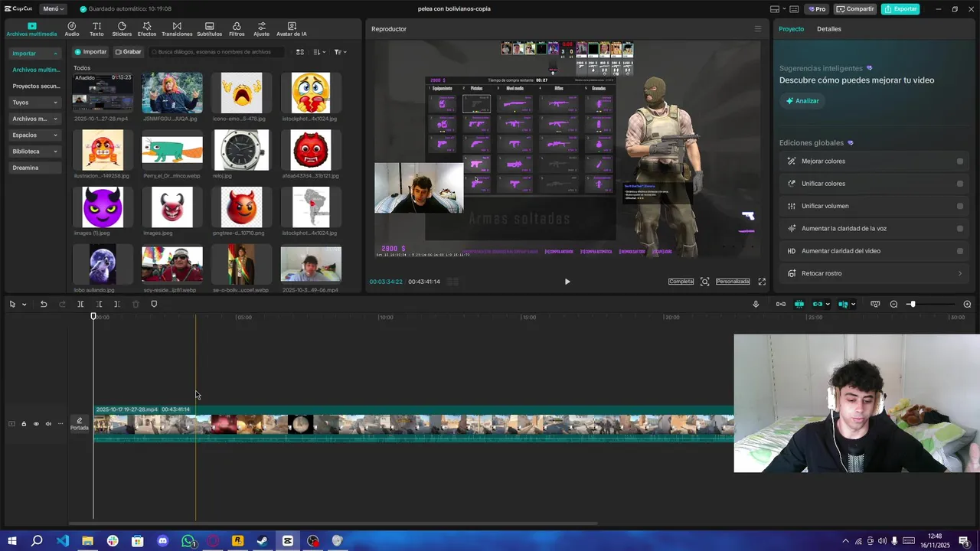This screenshot has width=980, height=551.
Task: Add a marker with the shield icon
Action: click(154, 304)
